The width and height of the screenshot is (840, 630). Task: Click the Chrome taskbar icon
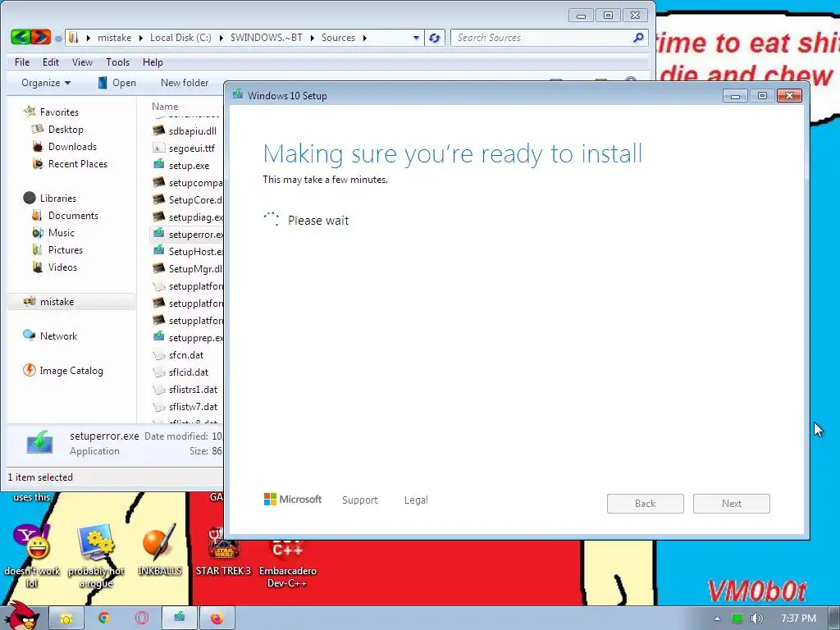click(104, 619)
